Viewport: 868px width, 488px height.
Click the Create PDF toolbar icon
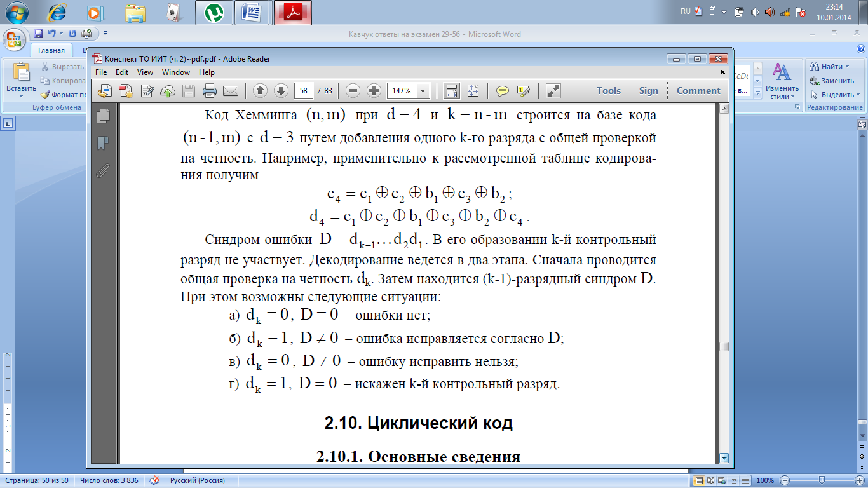tap(126, 91)
